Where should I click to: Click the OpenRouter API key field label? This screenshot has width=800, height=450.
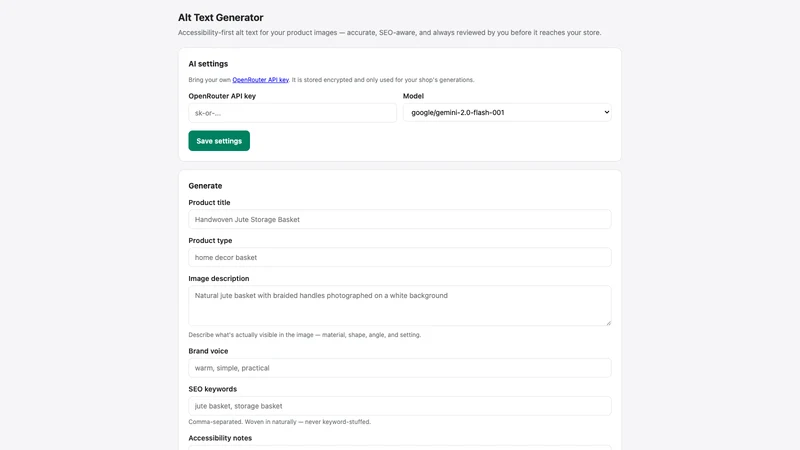(x=222, y=96)
